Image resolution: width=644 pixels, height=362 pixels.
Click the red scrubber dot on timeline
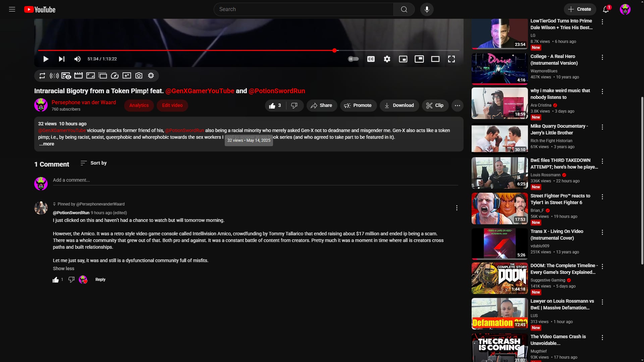[x=334, y=51]
